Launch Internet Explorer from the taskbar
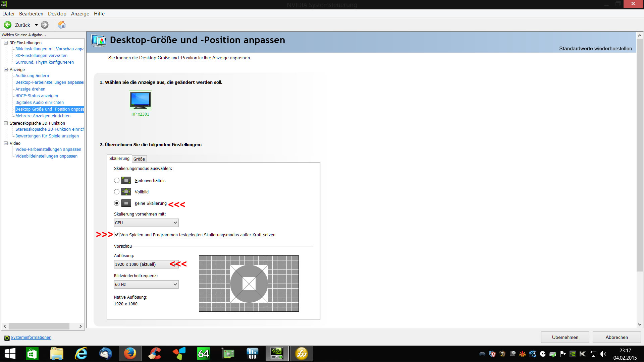Screen dimensions: 644x362 click(81, 354)
